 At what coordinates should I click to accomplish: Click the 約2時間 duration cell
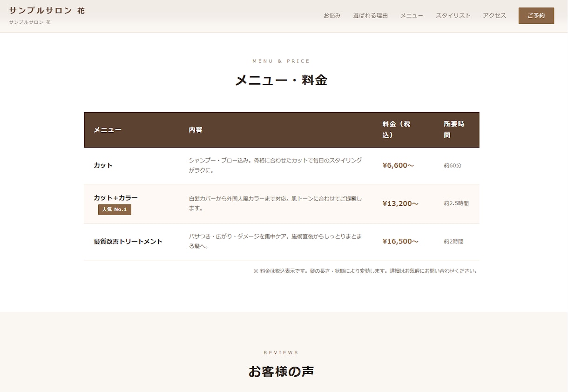[453, 241]
